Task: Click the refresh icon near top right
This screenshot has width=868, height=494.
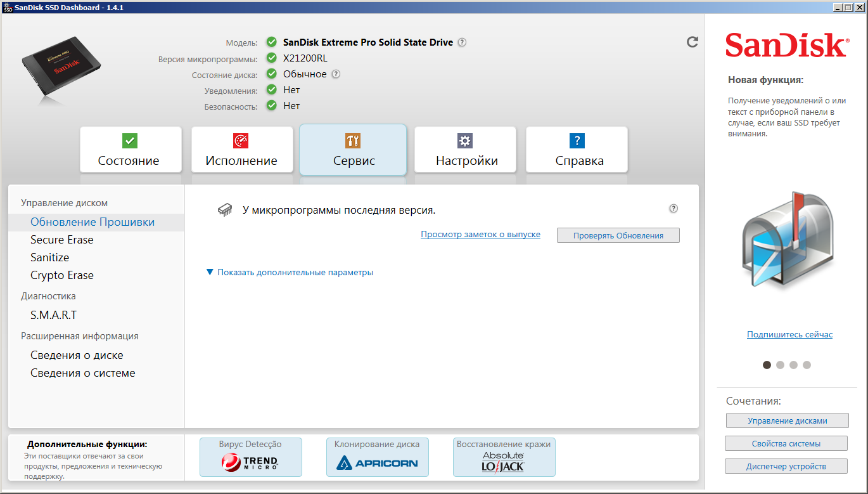Action: pos(692,42)
